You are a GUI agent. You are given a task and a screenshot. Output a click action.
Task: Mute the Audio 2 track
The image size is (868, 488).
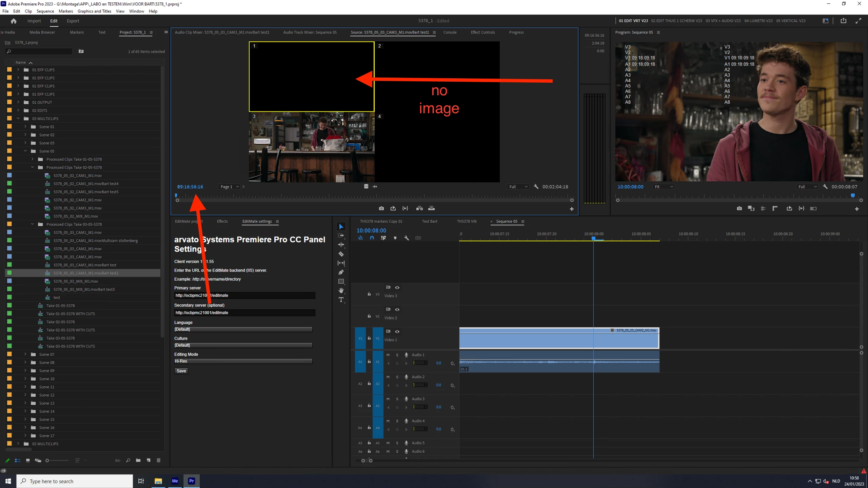tap(388, 377)
